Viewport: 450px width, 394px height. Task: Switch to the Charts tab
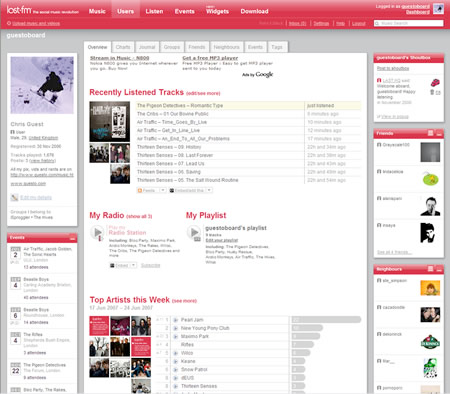coord(123,47)
